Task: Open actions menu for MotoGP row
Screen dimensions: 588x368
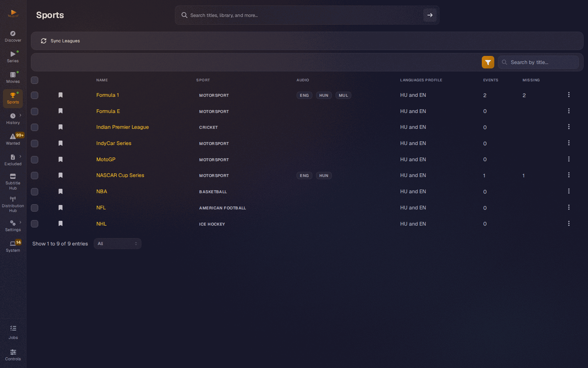Action: 569,159
